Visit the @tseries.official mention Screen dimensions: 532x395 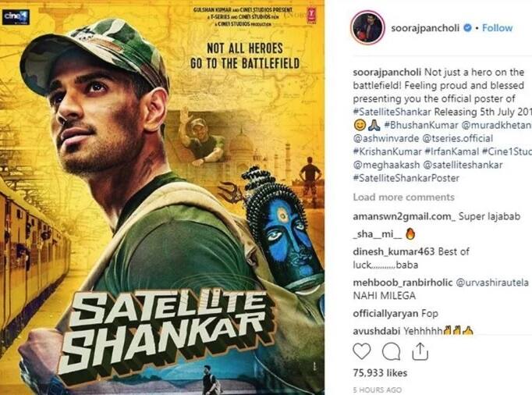point(458,138)
